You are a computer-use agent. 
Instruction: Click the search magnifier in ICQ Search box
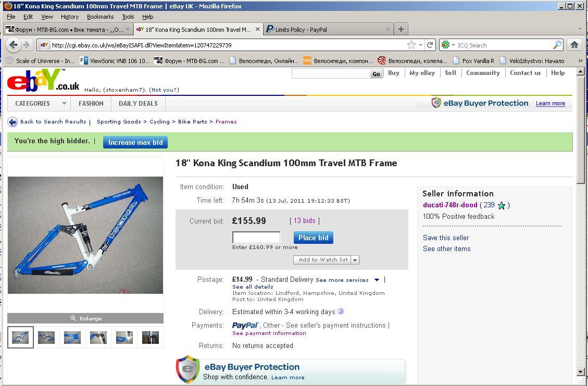557,45
